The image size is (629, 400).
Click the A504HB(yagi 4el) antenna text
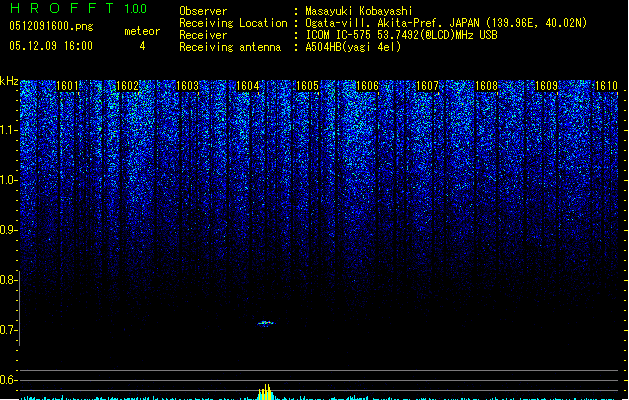pos(353,47)
